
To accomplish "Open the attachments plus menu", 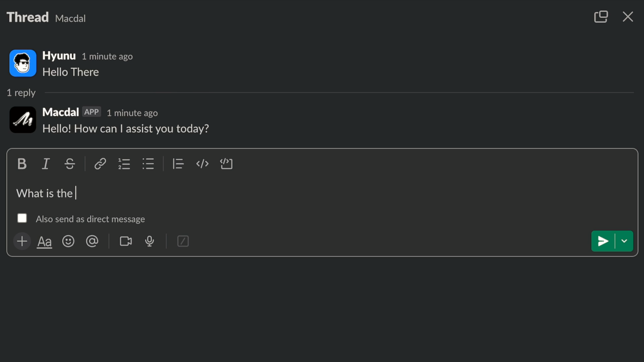I will coord(22,241).
